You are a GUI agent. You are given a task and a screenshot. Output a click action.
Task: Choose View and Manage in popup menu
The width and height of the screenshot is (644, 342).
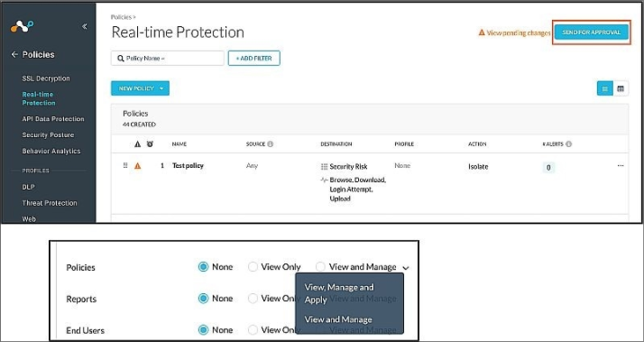click(338, 319)
